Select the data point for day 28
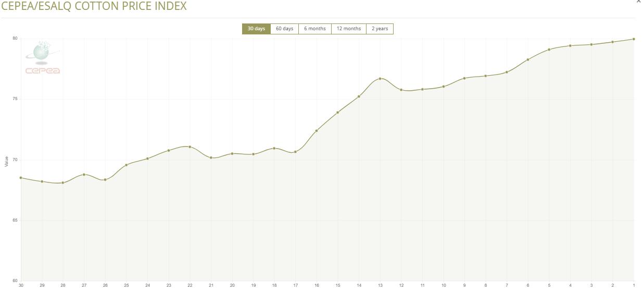The width and height of the screenshot is (644, 293). click(x=63, y=183)
